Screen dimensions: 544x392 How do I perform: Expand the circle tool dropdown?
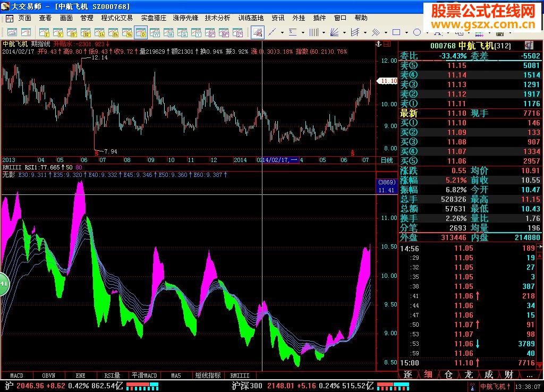click(427, 32)
